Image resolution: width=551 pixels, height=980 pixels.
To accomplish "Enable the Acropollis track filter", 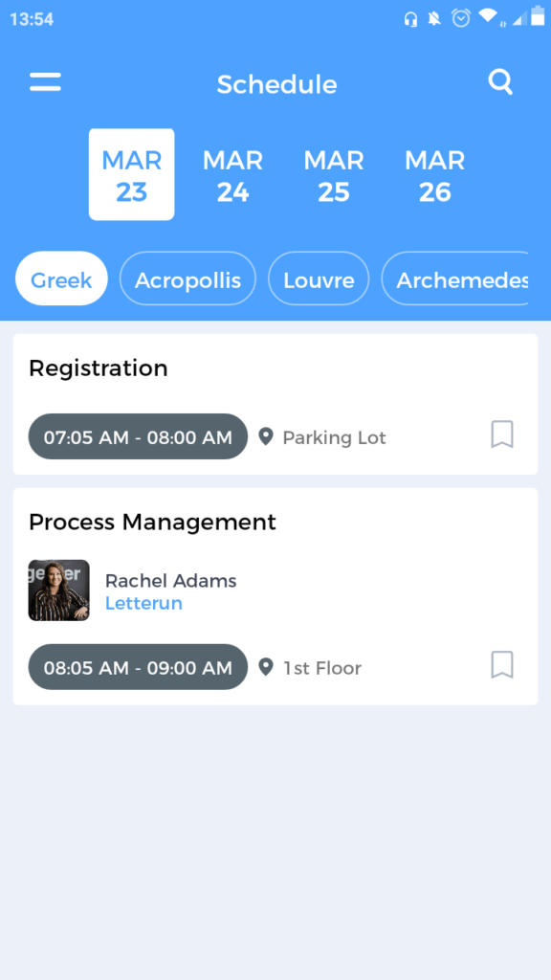I will pos(187,278).
